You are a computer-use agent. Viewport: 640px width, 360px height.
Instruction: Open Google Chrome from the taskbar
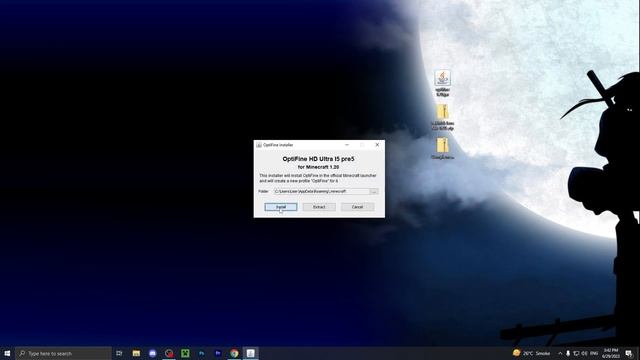(234, 353)
